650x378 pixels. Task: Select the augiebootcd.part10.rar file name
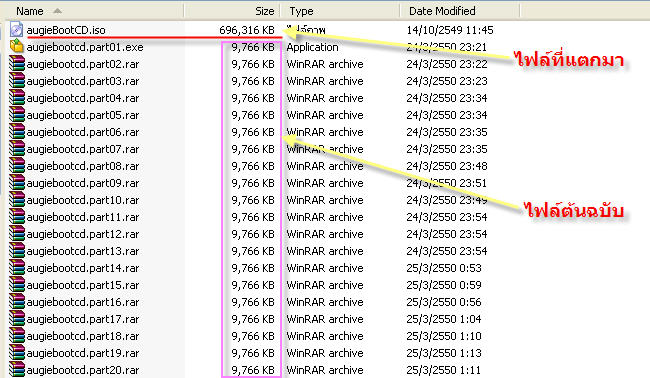click(83, 200)
